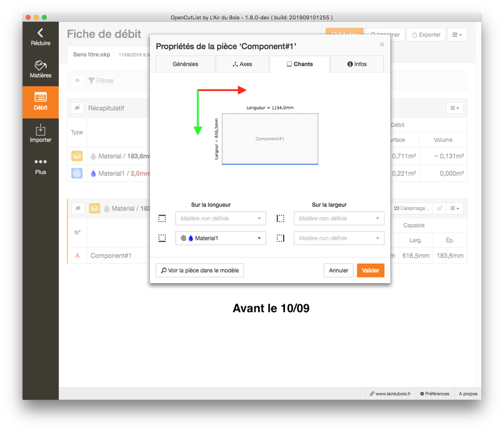Screen dimensions: 504x432
Task: Open top longueur edge material dropdown
Action: 221,218
